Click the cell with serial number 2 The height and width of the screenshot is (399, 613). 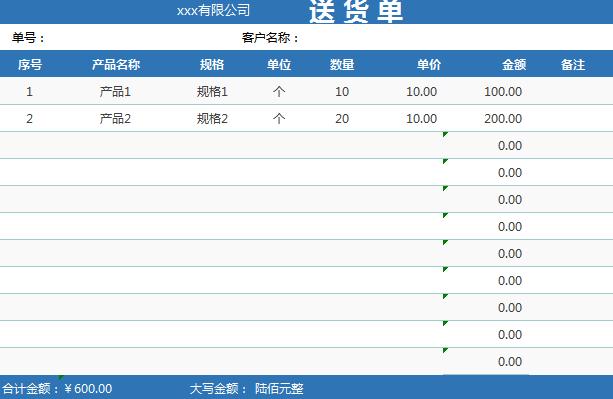[29, 118]
